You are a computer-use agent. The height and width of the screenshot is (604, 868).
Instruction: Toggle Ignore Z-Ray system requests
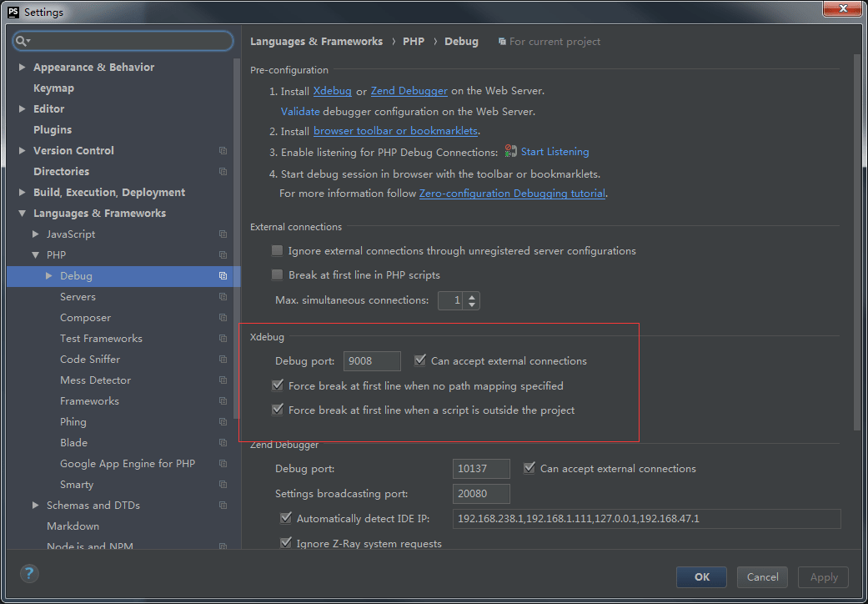coord(286,543)
